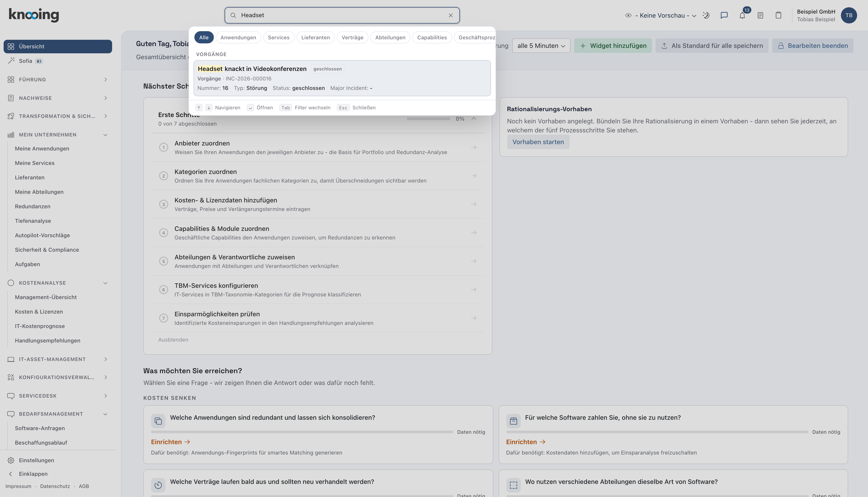This screenshot has width=868, height=497.
Task: Collapse the MEIN UNTERNEHMEN section
Action: (x=58, y=135)
